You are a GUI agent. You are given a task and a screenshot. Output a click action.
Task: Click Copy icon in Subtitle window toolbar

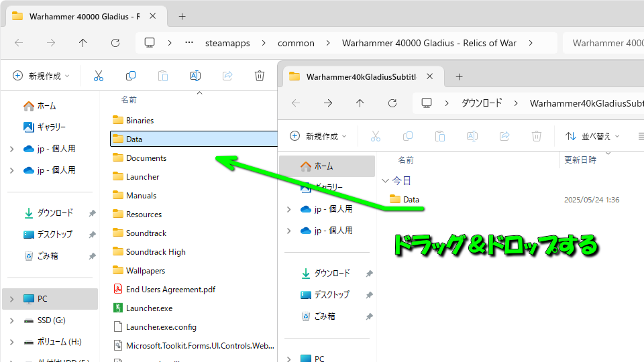(407, 136)
